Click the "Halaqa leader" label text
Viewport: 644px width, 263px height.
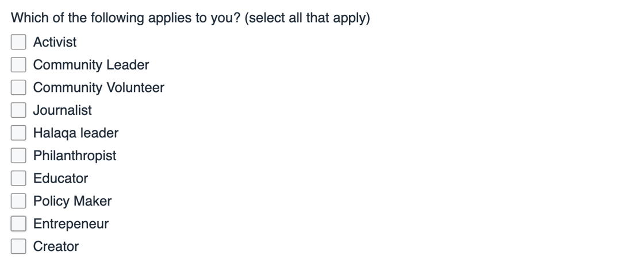click(75, 133)
